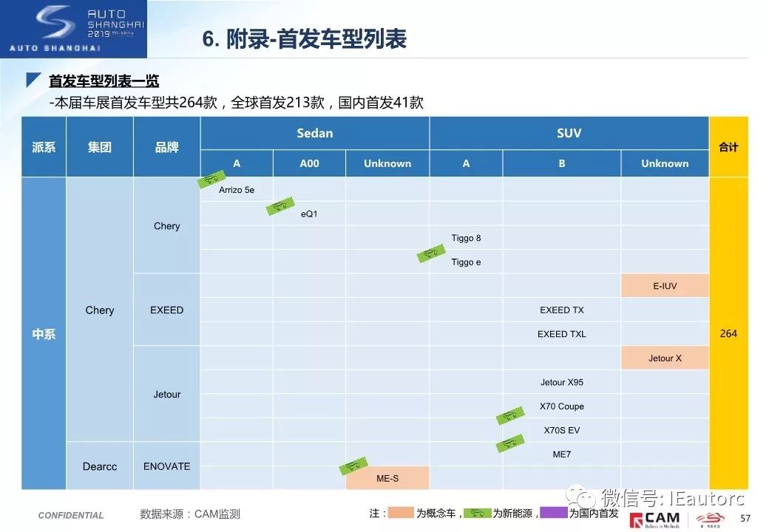Click the red car logo beside CAM
Image resolution: width=769 pixels, height=532 pixels.
710,519
